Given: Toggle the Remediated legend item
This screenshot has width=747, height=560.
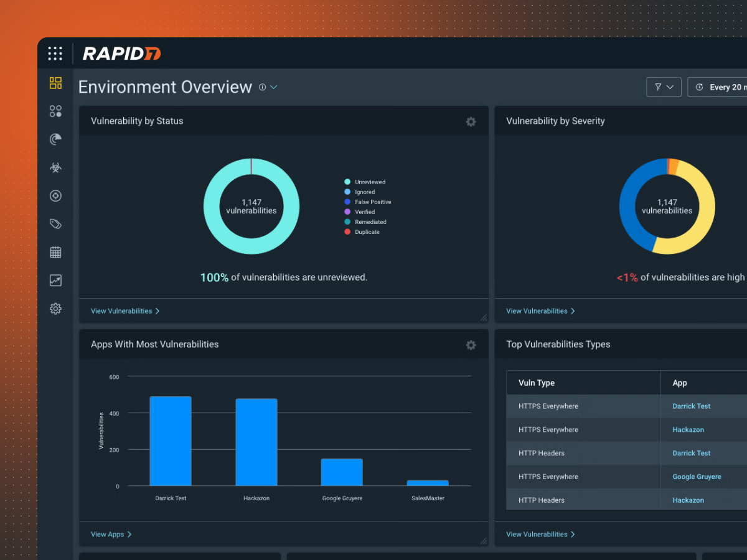Looking at the screenshot, I should [369, 222].
